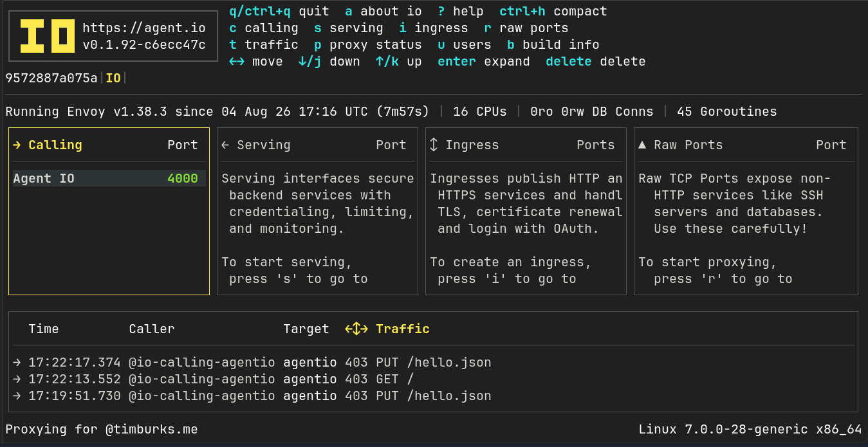Viewport: 868px width, 447px height.
Task: Select the 'b build info' shortcut
Action: (553, 45)
